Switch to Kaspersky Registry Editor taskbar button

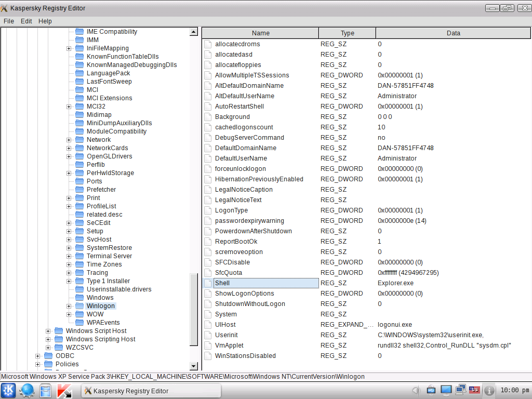coord(151,391)
